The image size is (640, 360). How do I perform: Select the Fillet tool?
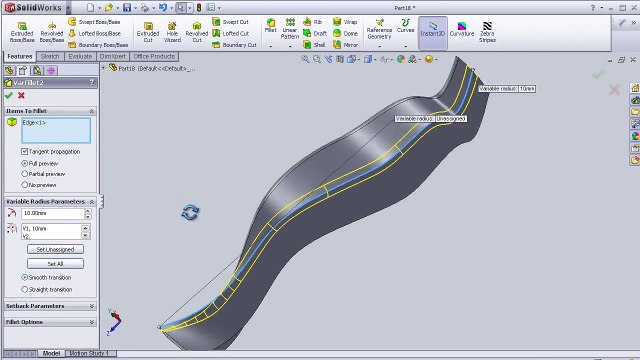point(271,26)
